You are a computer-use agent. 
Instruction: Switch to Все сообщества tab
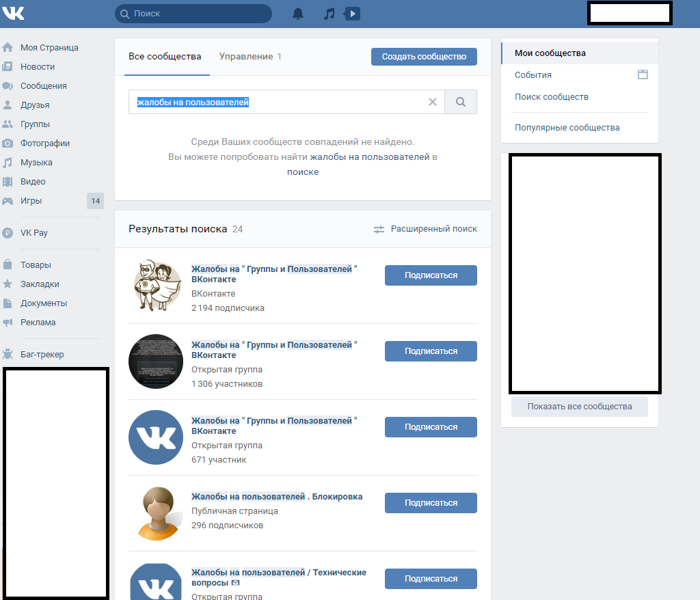pyautogui.click(x=165, y=56)
